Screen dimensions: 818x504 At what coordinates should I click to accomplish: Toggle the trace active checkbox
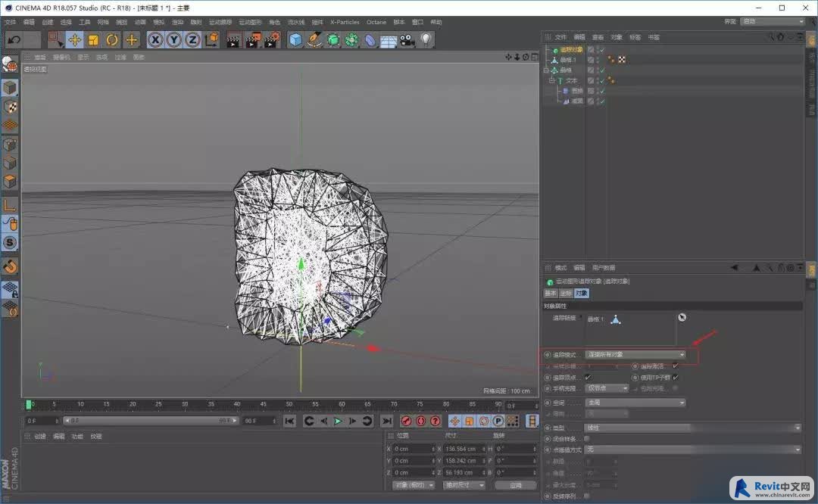click(676, 366)
